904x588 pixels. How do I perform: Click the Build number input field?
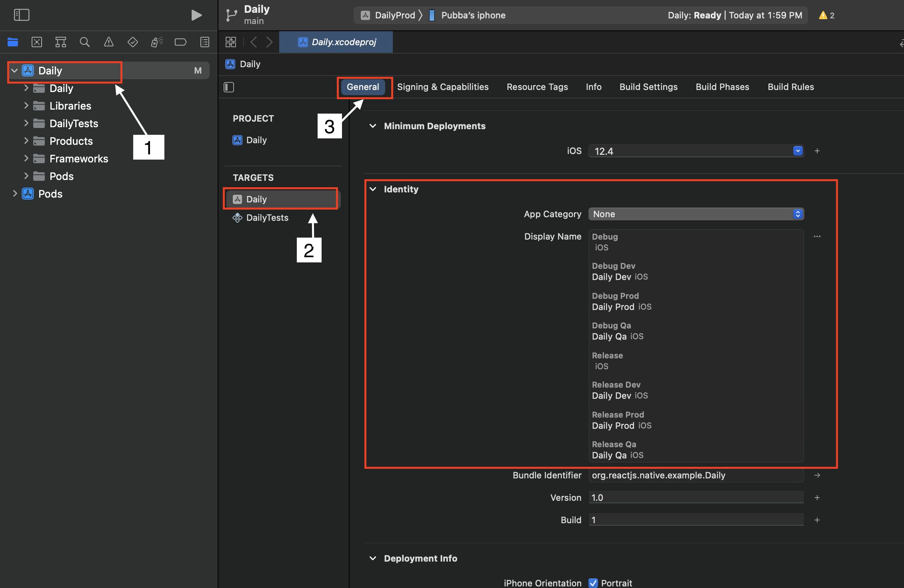click(x=696, y=520)
